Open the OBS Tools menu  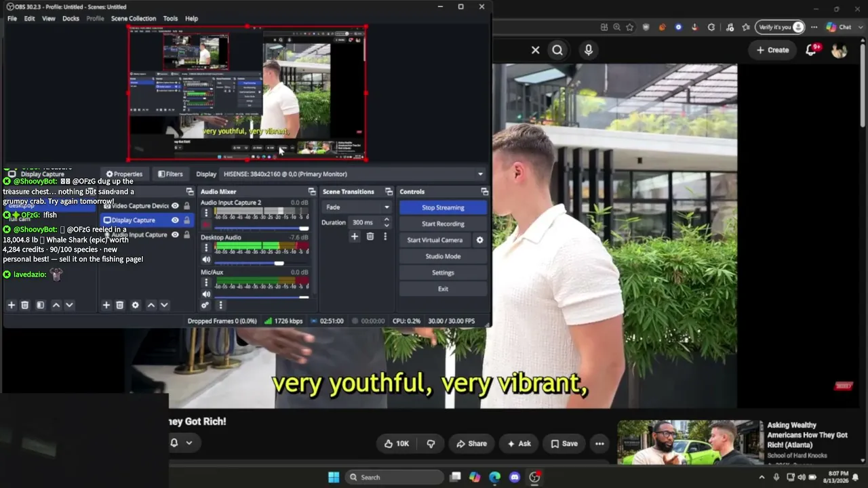click(171, 18)
